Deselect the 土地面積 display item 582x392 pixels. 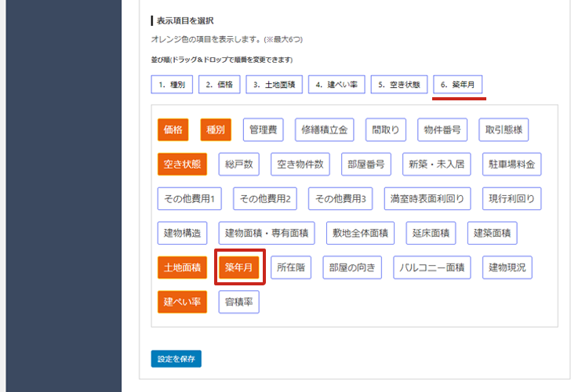click(x=182, y=267)
